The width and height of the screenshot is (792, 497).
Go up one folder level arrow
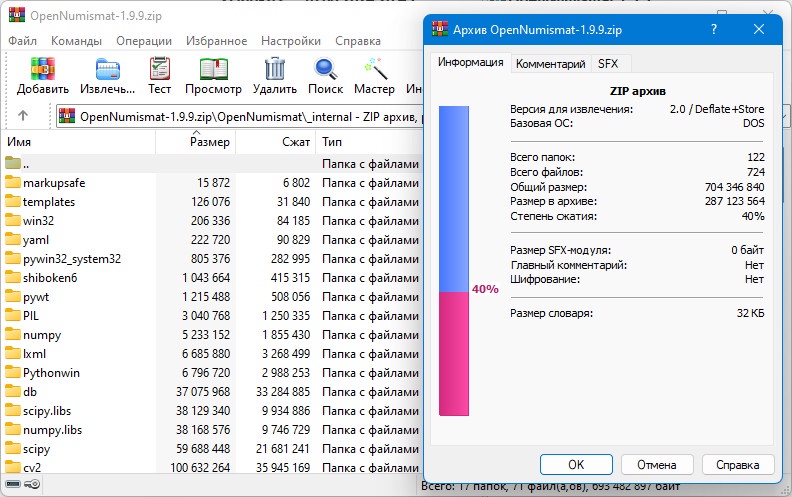coord(23,116)
